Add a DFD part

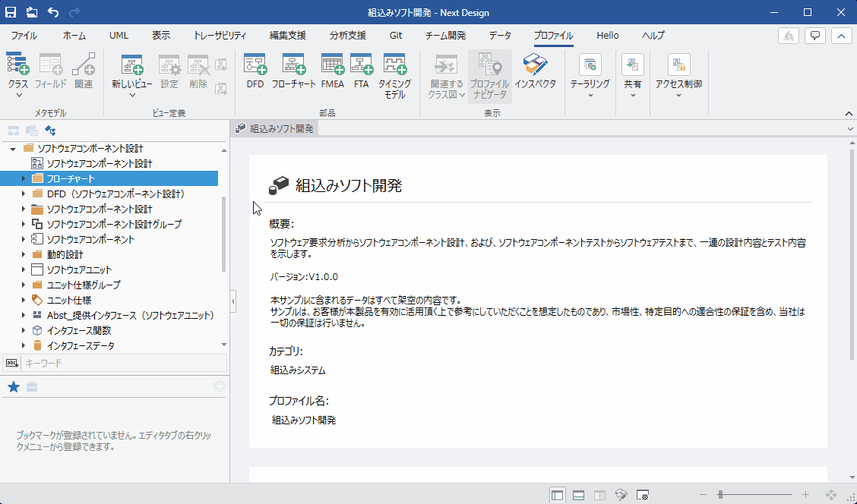(x=255, y=71)
